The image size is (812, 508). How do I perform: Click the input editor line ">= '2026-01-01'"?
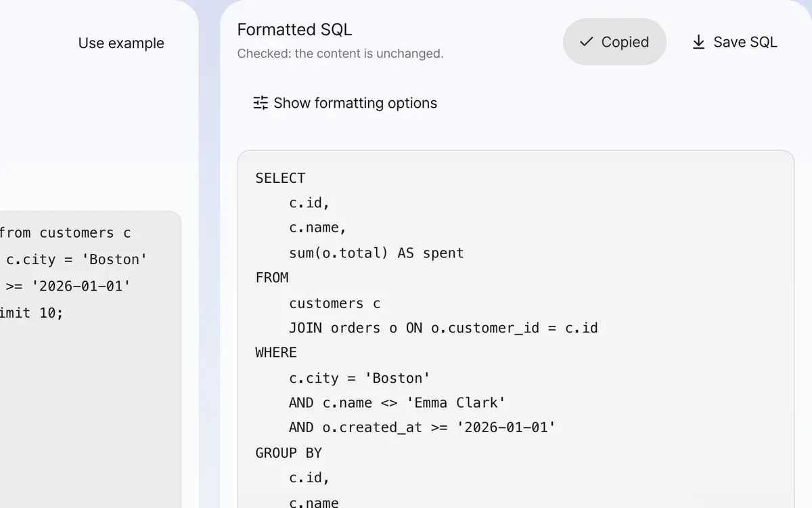coord(68,286)
